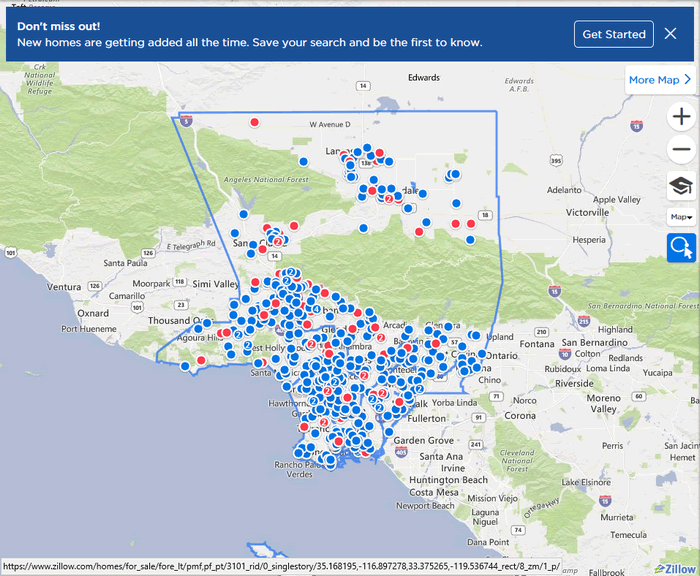This screenshot has width=700, height=576.
Task: Zoom out using the minus button
Action: (x=682, y=151)
